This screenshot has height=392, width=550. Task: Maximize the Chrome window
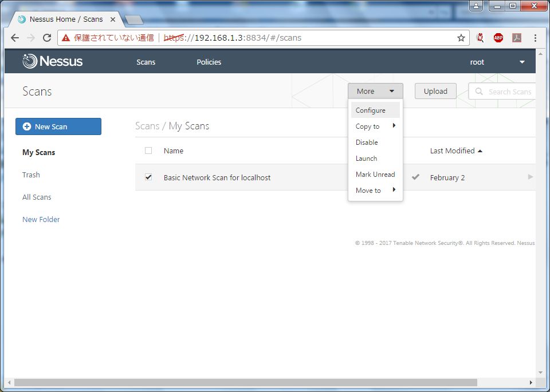tap(513, 6)
